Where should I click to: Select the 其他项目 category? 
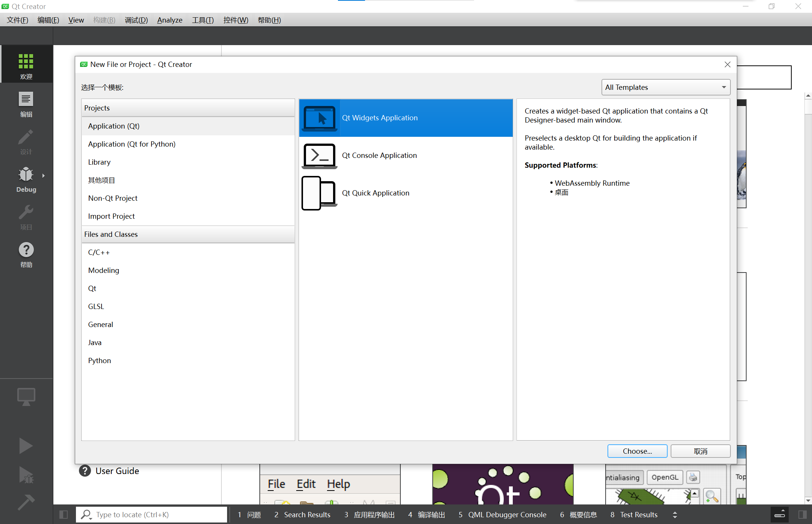188,180
